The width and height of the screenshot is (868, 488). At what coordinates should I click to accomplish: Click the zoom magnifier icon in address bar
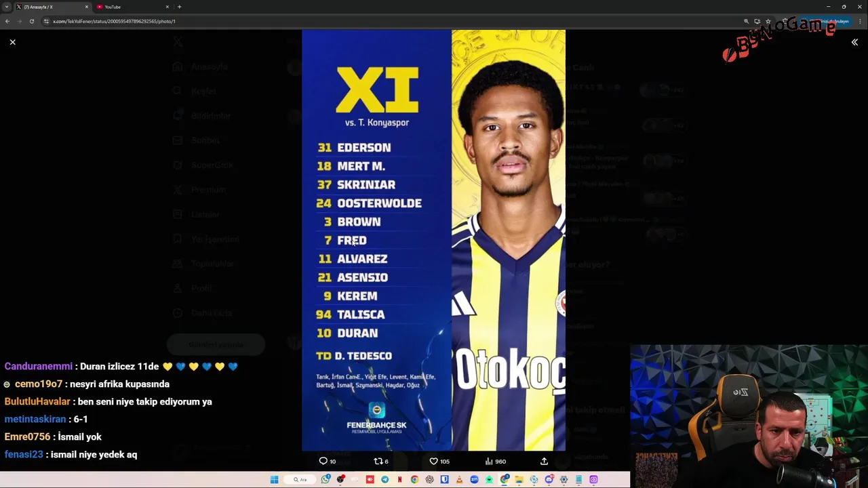[746, 21]
